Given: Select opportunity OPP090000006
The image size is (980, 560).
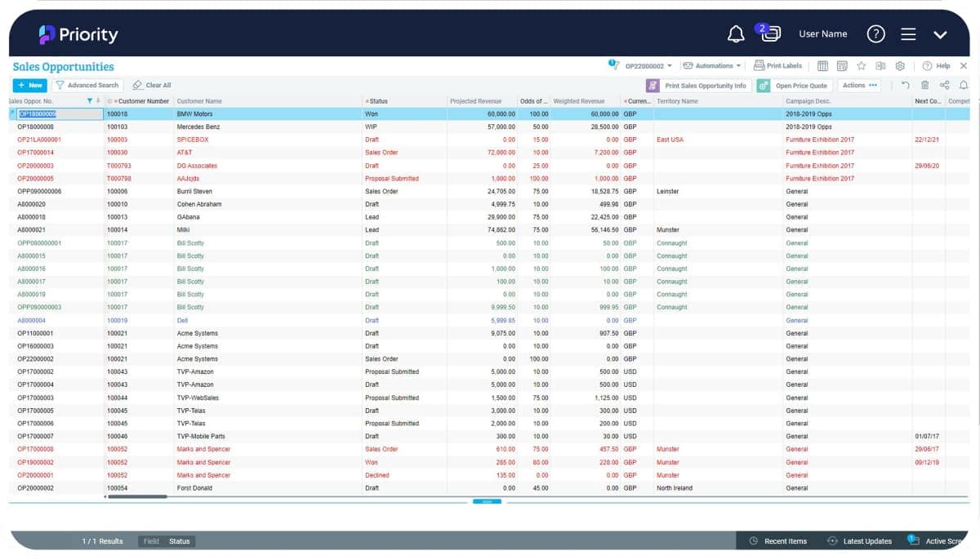Looking at the screenshot, I should (x=39, y=191).
